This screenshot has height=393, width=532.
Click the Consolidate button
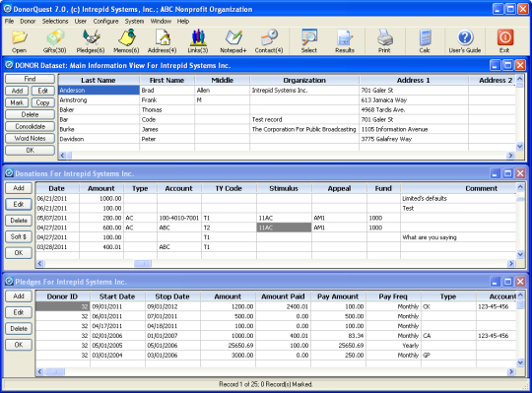[30, 126]
